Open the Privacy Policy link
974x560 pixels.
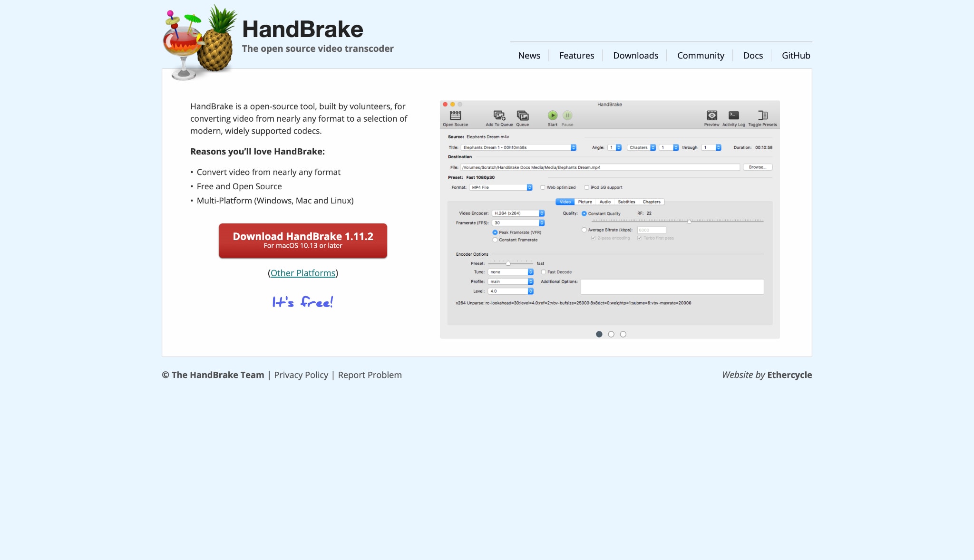(301, 375)
